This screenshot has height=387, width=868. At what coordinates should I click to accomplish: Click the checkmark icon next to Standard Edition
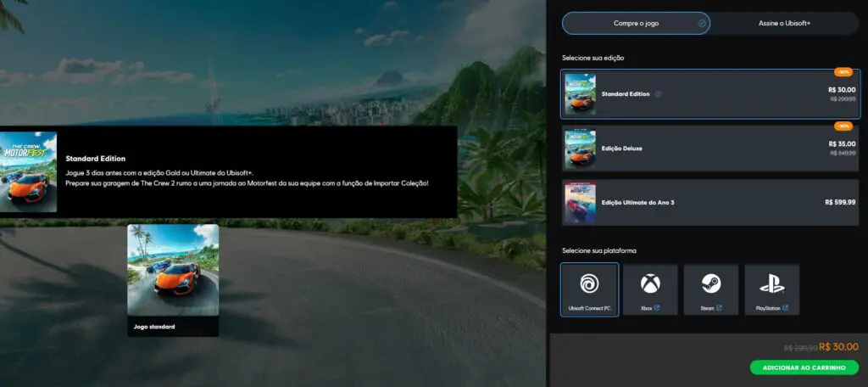click(659, 94)
